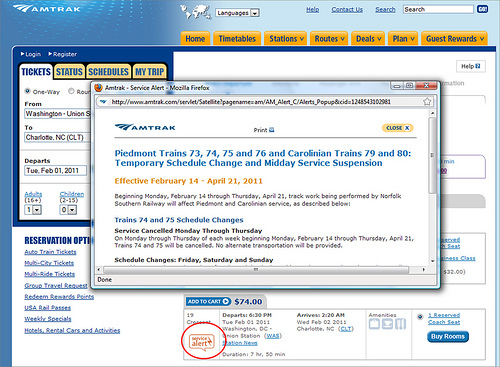Click the Departs date field
The height and width of the screenshot is (367, 500).
coord(55,171)
